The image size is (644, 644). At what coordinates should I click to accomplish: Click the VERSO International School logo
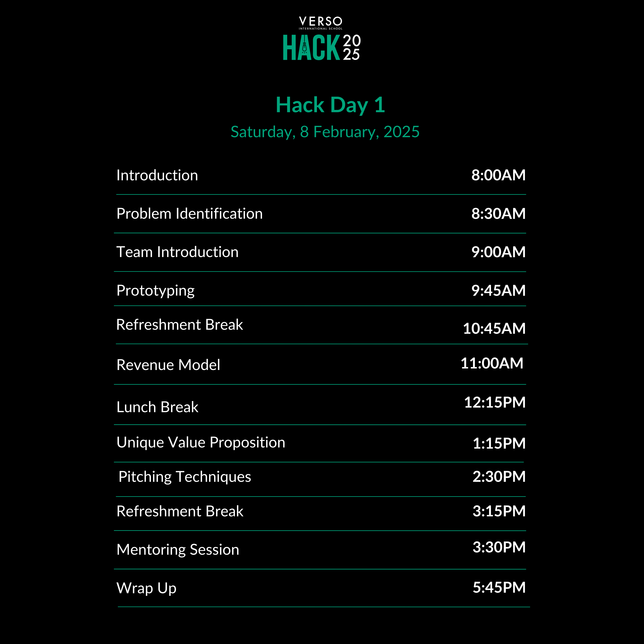320,23
